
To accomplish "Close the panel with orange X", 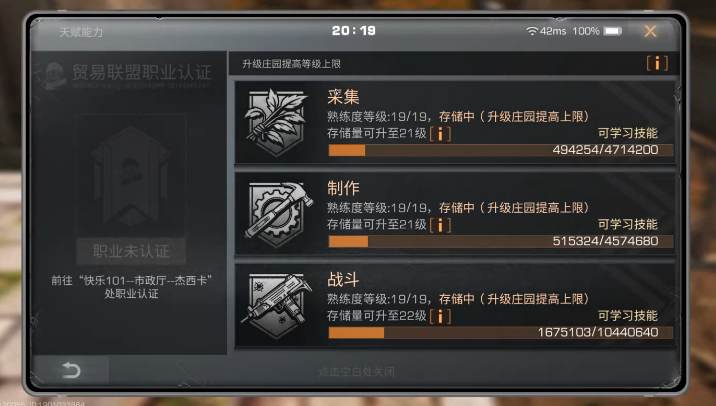I will pos(650,31).
